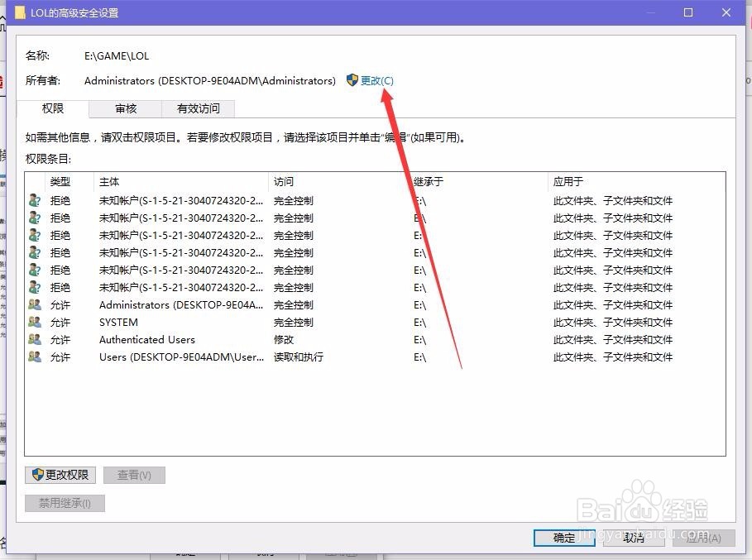This screenshot has height=560, width=752.
Task: Click the 取消 button
Action: [634, 538]
